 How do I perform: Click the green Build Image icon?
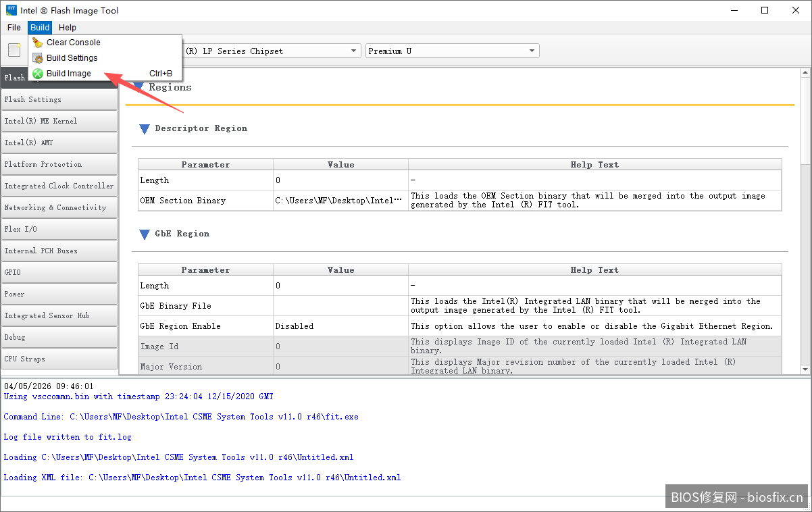point(38,74)
